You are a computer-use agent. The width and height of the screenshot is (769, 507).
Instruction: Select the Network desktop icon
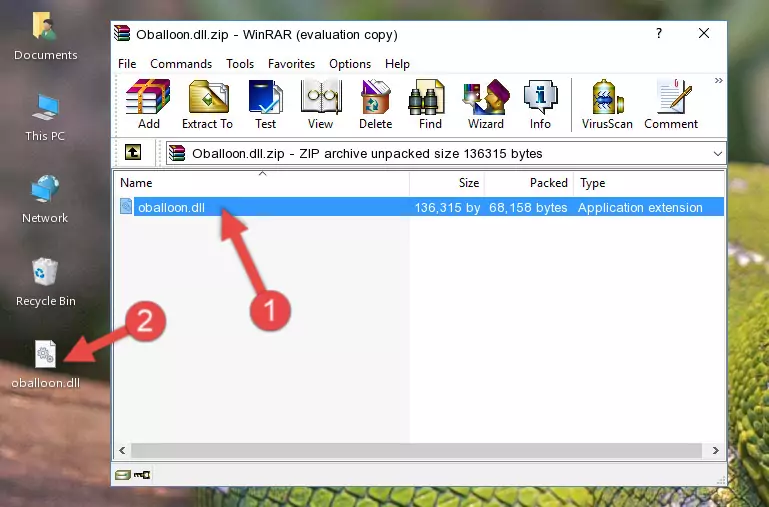pos(45,199)
